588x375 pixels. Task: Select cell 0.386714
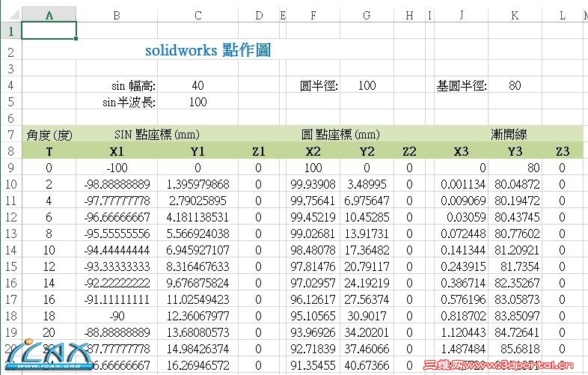pos(462,283)
